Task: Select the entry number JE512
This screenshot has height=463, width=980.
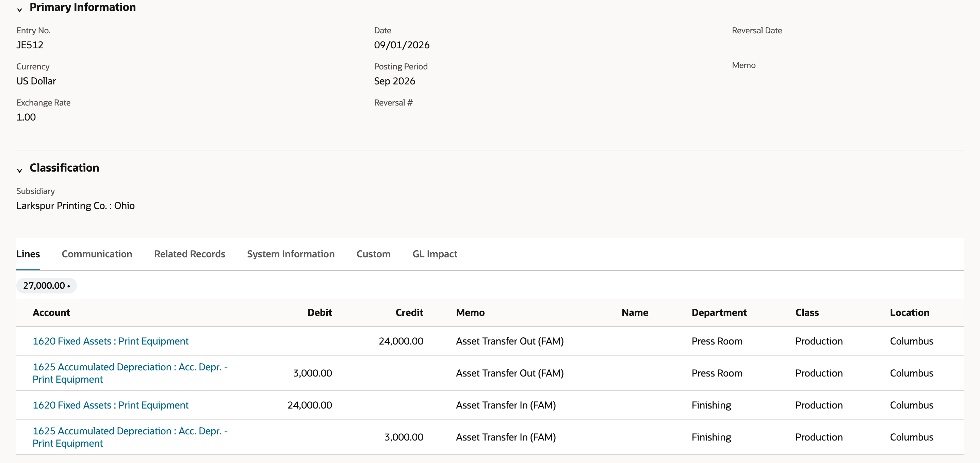Action: coord(30,45)
